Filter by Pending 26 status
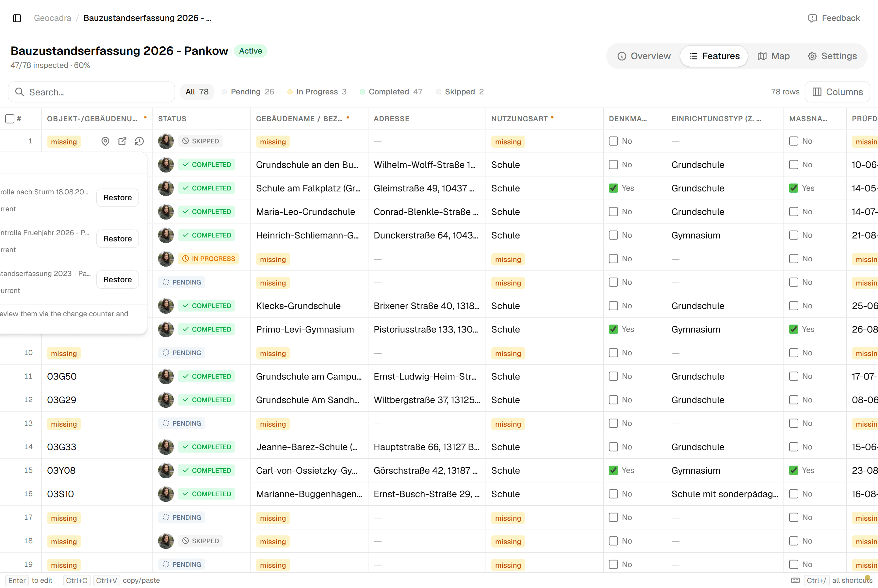878x588 pixels. tap(248, 92)
